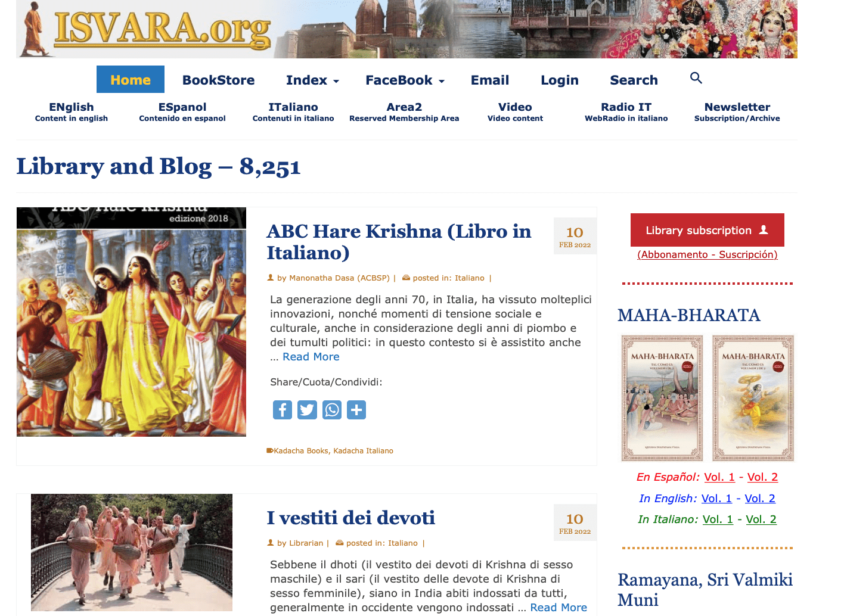Image resolution: width=844 pixels, height=616 pixels.
Task: Click Read More for I vestiti dei devoti
Action: tap(558, 608)
